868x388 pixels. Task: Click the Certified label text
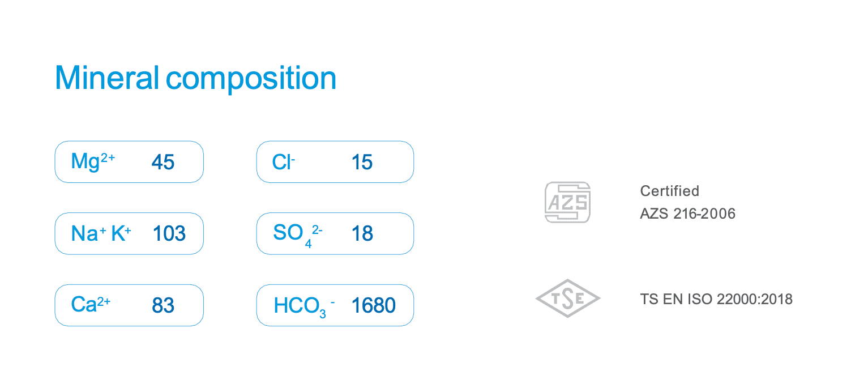(x=669, y=191)
